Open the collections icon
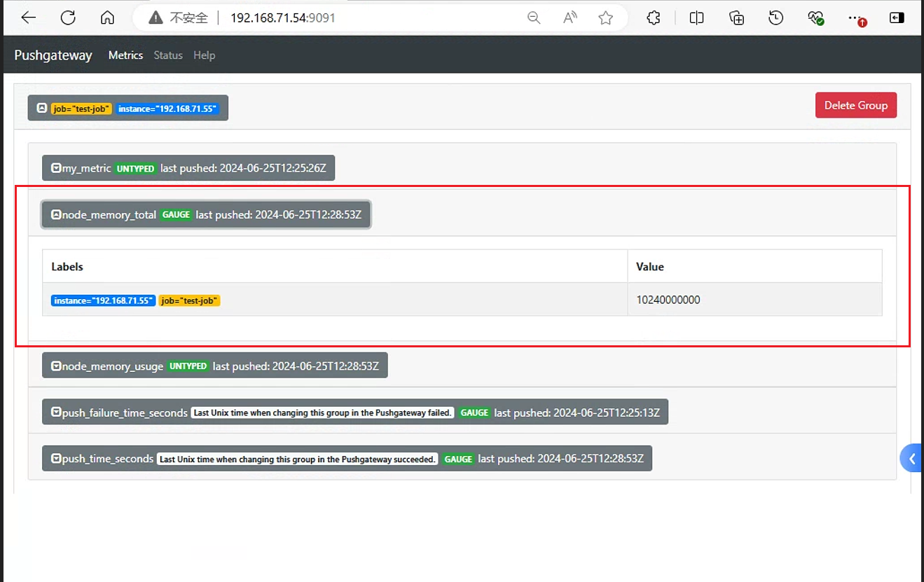 coord(736,18)
